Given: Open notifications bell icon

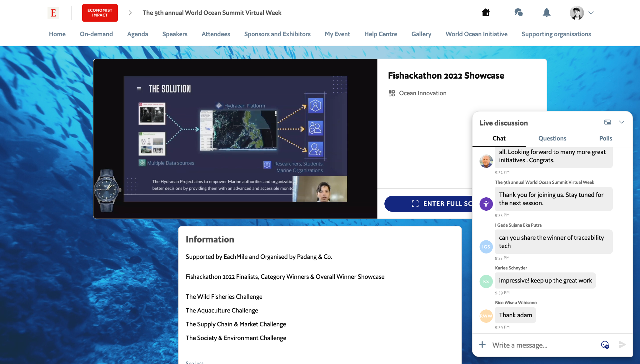Looking at the screenshot, I should (546, 12).
